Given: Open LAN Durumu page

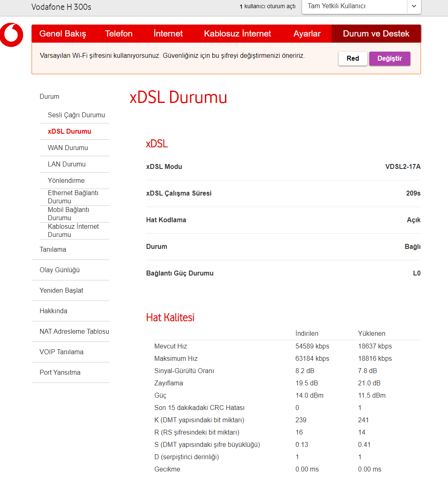Looking at the screenshot, I should (67, 164).
